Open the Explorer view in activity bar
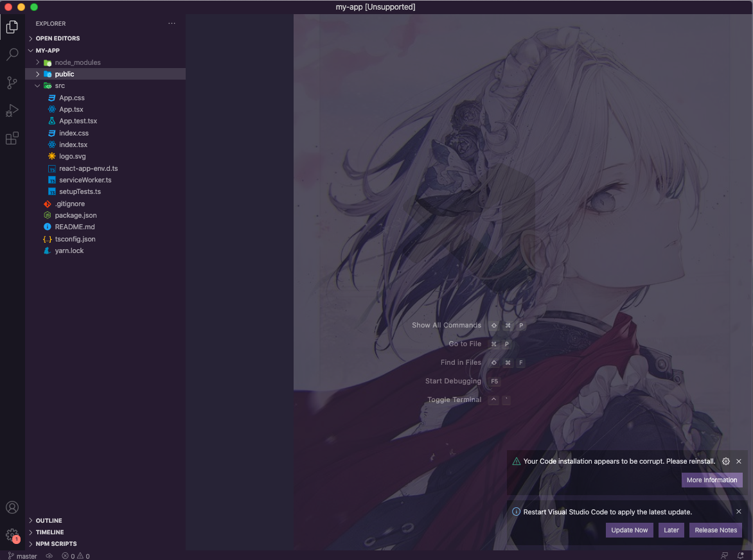753x560 pixels. (12, 27)
